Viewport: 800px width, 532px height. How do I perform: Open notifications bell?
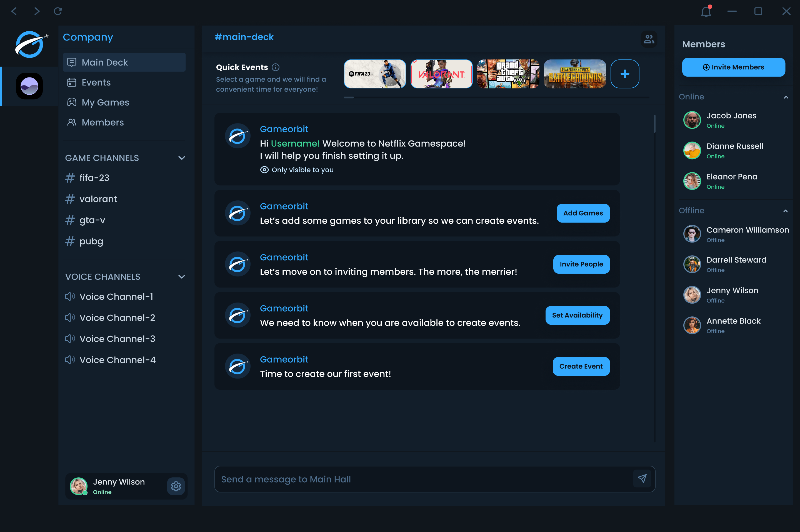click(706, 11)
